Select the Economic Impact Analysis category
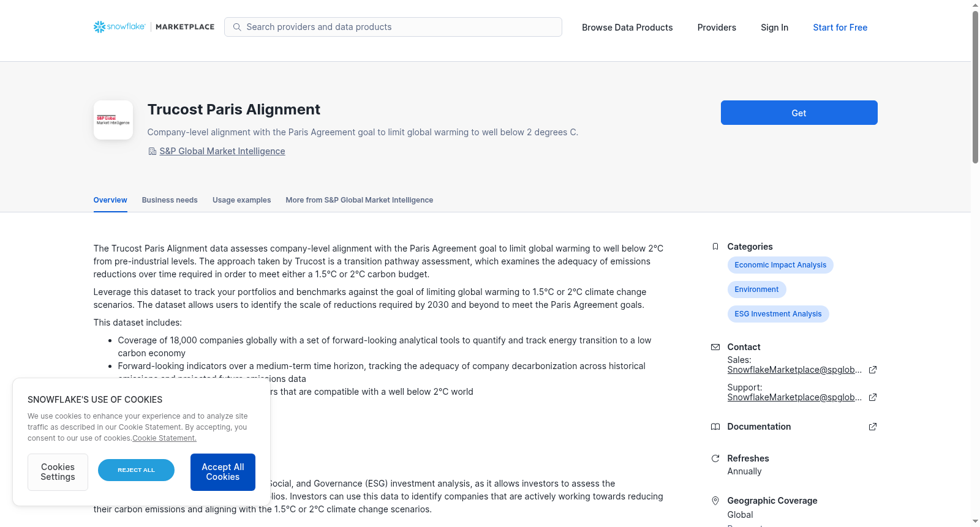980x527 pixels. click(x=780, y=265)
